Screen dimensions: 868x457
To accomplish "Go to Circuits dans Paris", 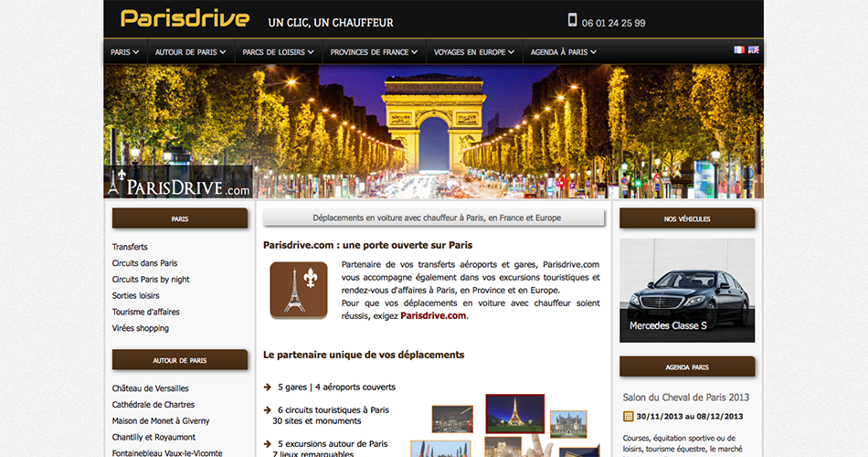I will (x=144, y=263).
